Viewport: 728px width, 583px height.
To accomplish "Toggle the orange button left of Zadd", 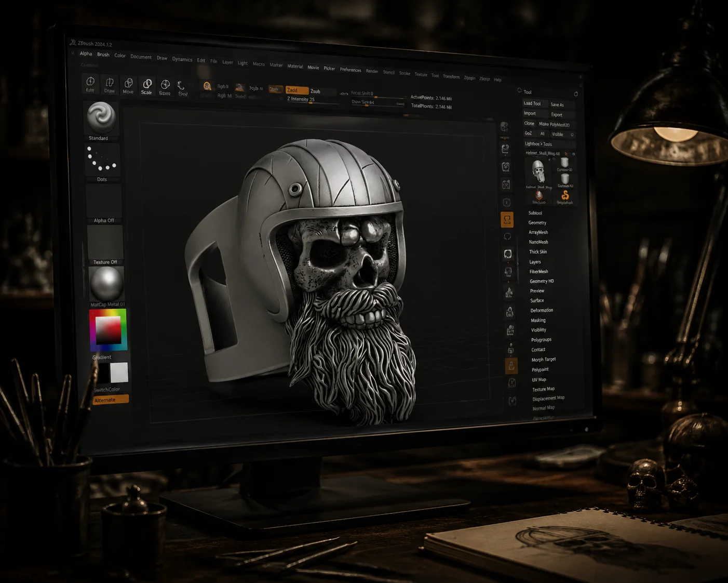I will tap(276, 89).
